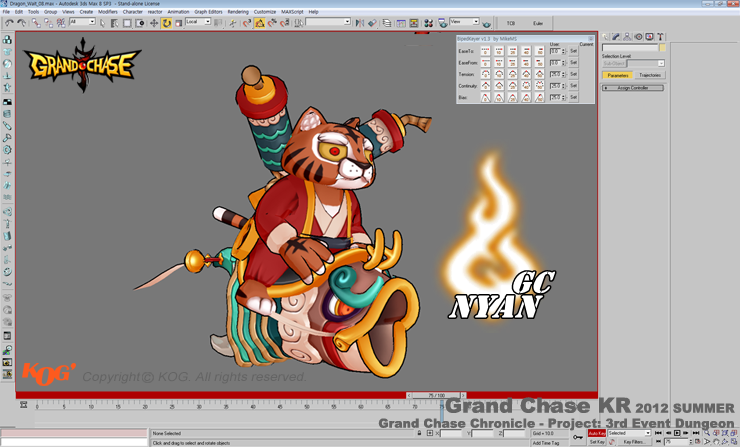Click the Euler controller button

[538, 23]
